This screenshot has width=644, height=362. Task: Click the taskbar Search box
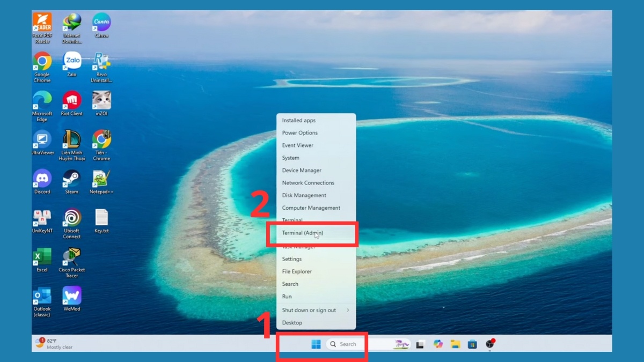tap(368, 344)
